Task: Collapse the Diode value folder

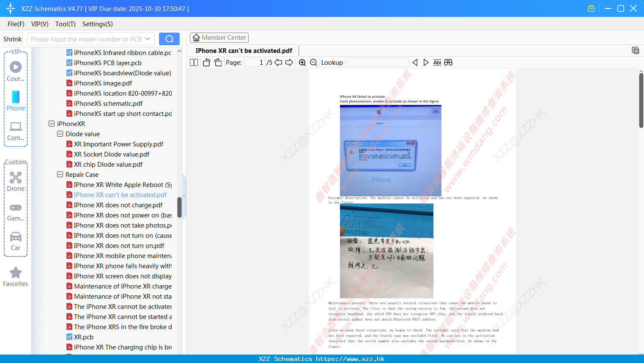Action: [60, 134]
